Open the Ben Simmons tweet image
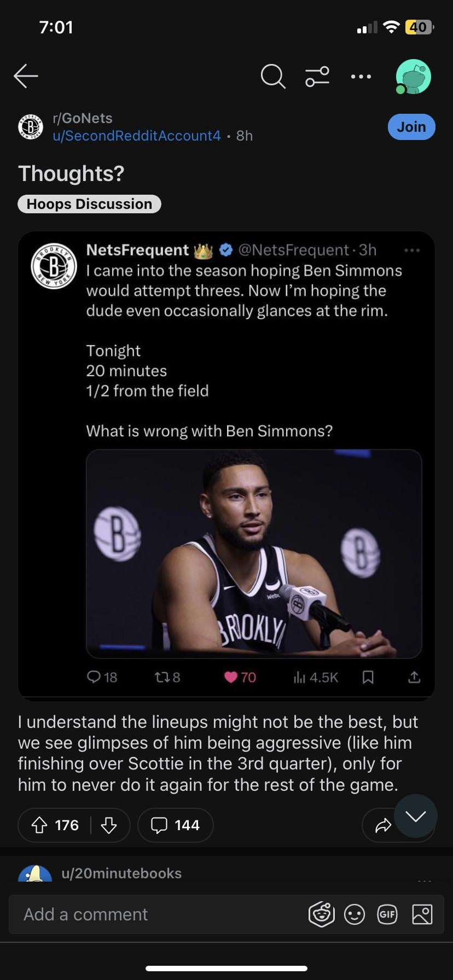The width and height of the screenshot is (453, 980). tap(254, 553)
